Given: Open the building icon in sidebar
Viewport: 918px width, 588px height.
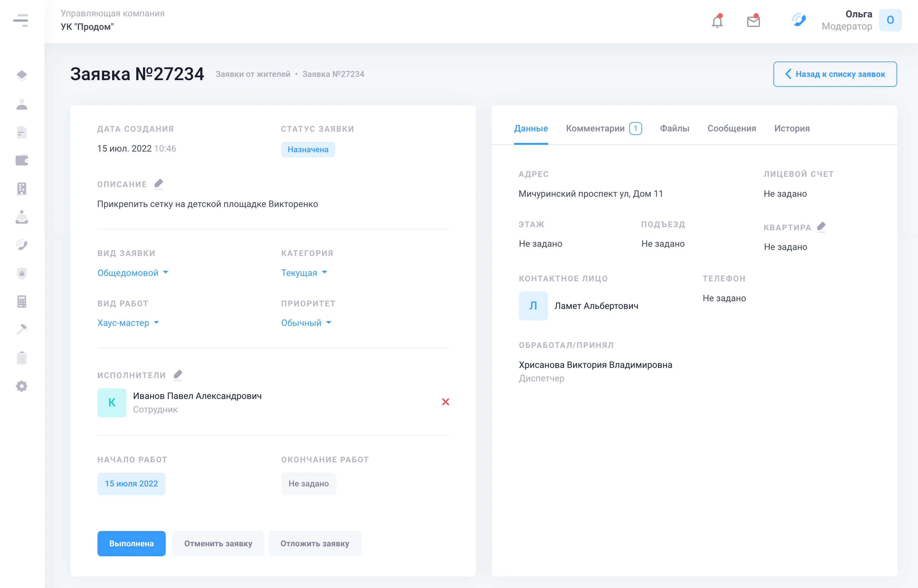Looking at the screenshot, I should click(22, 189).
